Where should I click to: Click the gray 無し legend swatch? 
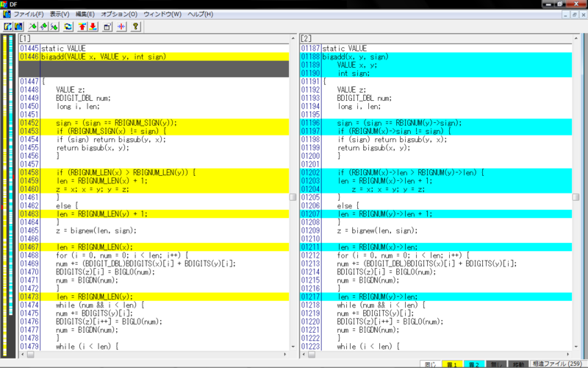[x=496, y=364]
